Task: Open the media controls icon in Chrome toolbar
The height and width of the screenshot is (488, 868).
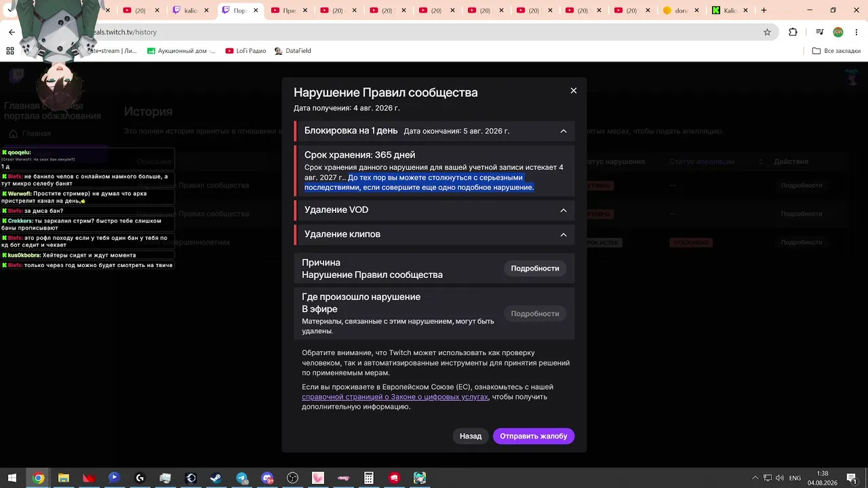Action: click(819, 32)
